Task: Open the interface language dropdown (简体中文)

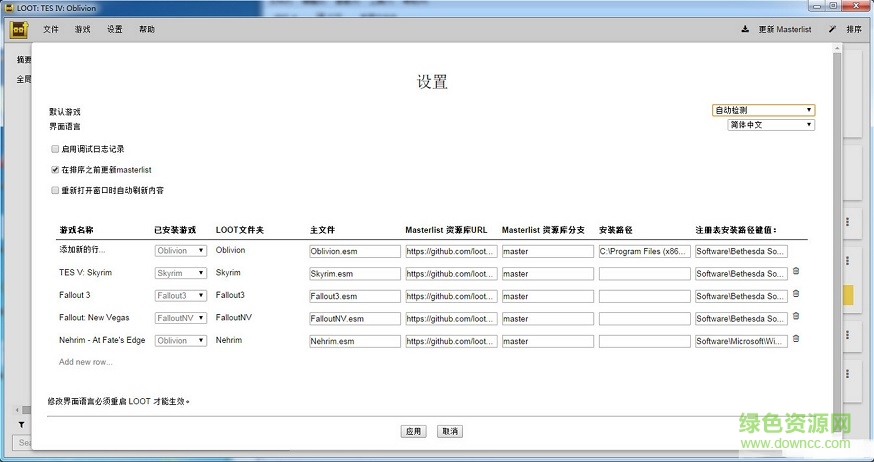Action: tap(771, 125)
